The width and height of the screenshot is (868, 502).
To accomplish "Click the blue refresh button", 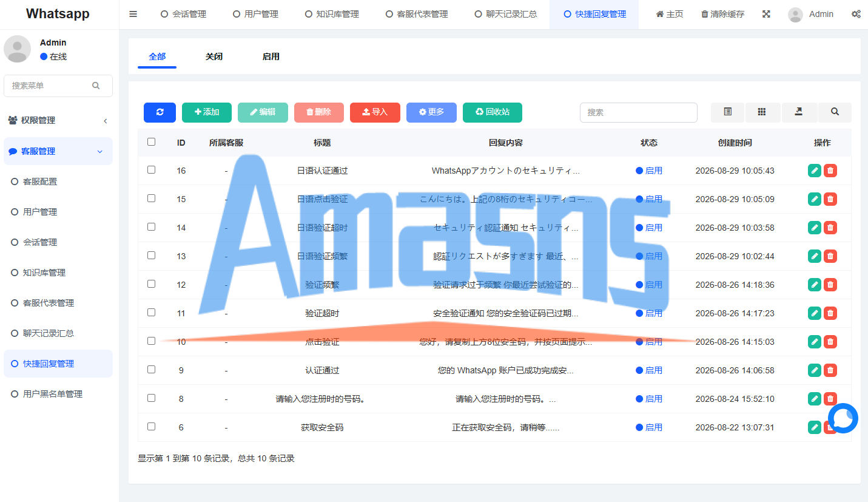I will click(x=160, y=112).
